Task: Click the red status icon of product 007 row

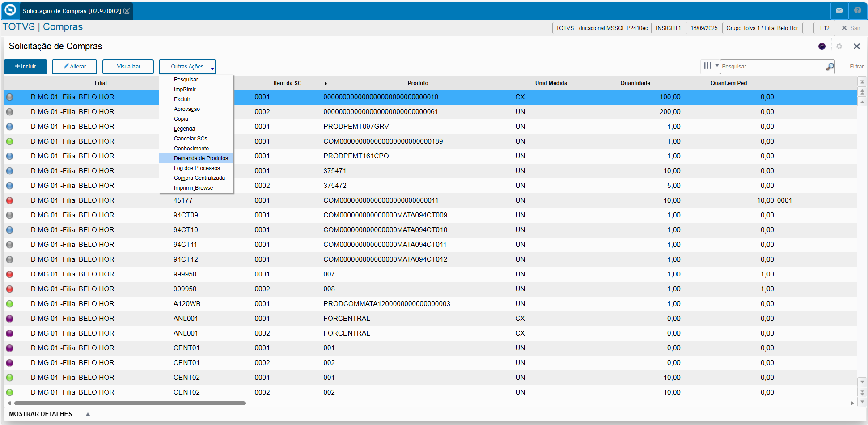Action: pos(9,274)
